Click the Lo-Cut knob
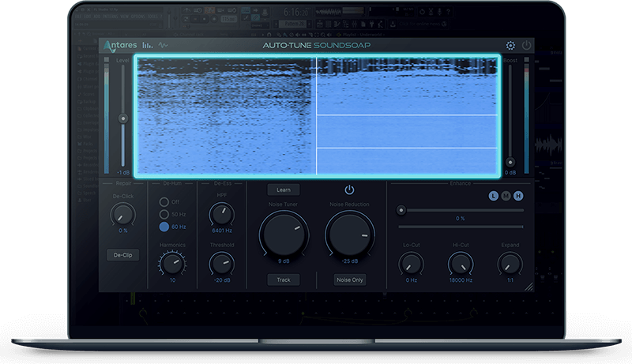 (x=411, y=265)
